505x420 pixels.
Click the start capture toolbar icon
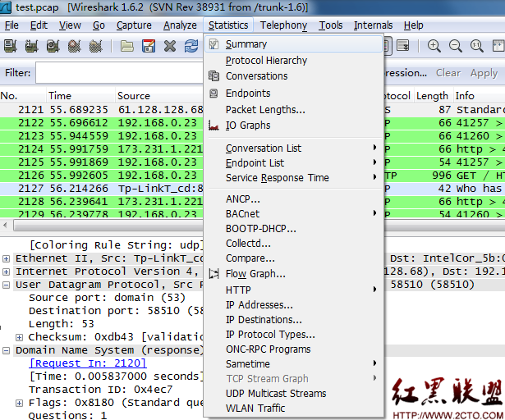tap(53, 46)
